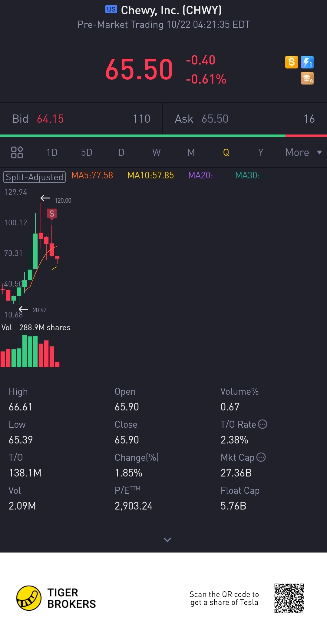Open Mkt Cap info icon
The image size is (327, 644).
coord(261,457)
